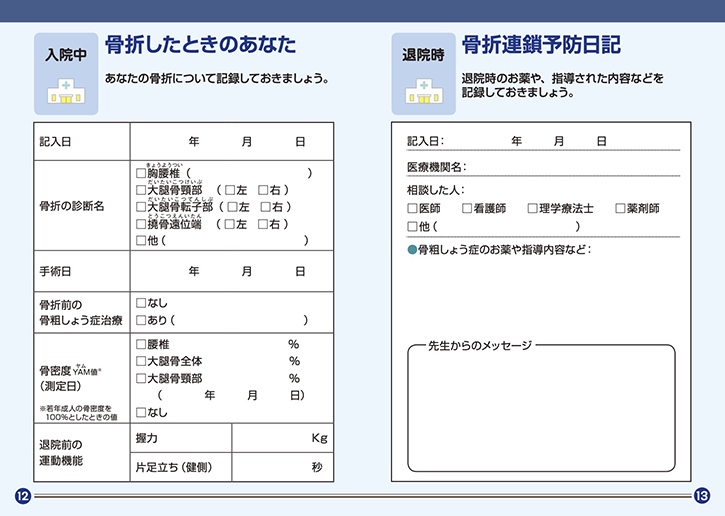Click the 記入日 line on the 退院時 page

click(543, 141)
